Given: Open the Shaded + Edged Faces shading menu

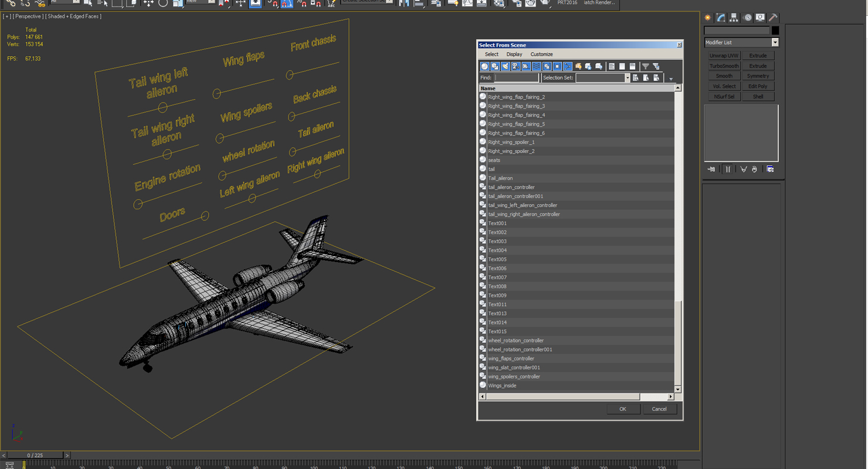Looking at the screenshot, I should [74, 16].
